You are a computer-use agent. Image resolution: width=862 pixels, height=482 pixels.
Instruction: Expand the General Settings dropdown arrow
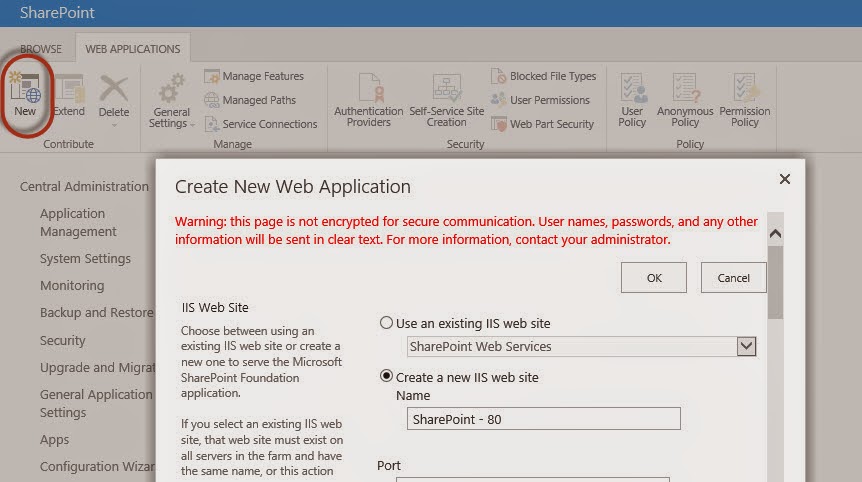(x=192, y=125)
